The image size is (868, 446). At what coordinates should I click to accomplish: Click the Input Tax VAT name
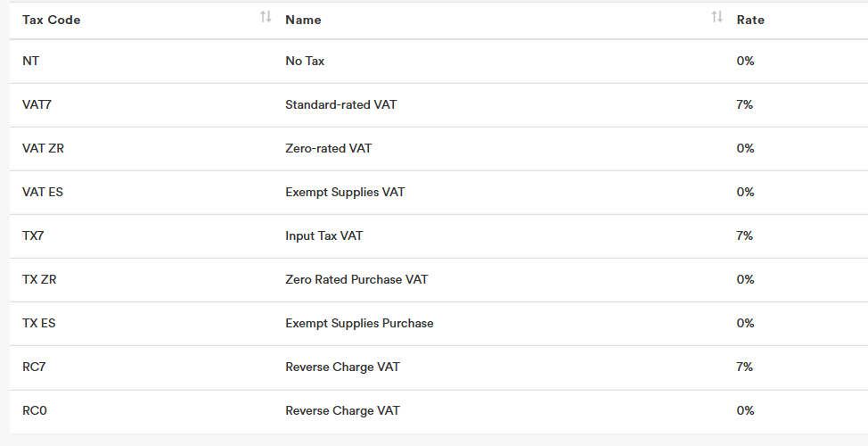tap(323, 236)
